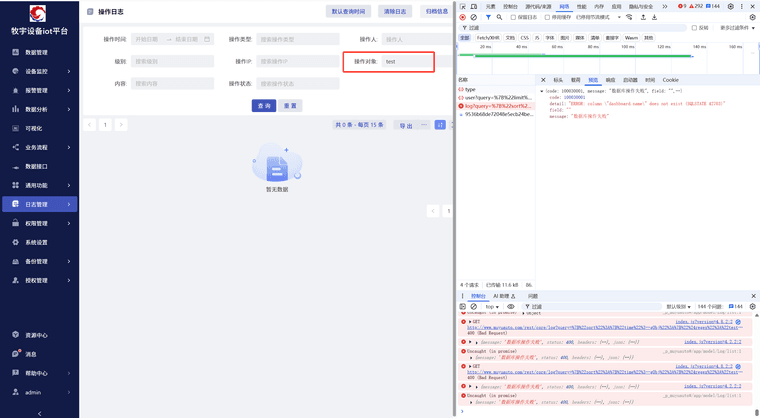The image size is (760, 418).
Task: Open network conditions wifi icon
Action: 629,17
